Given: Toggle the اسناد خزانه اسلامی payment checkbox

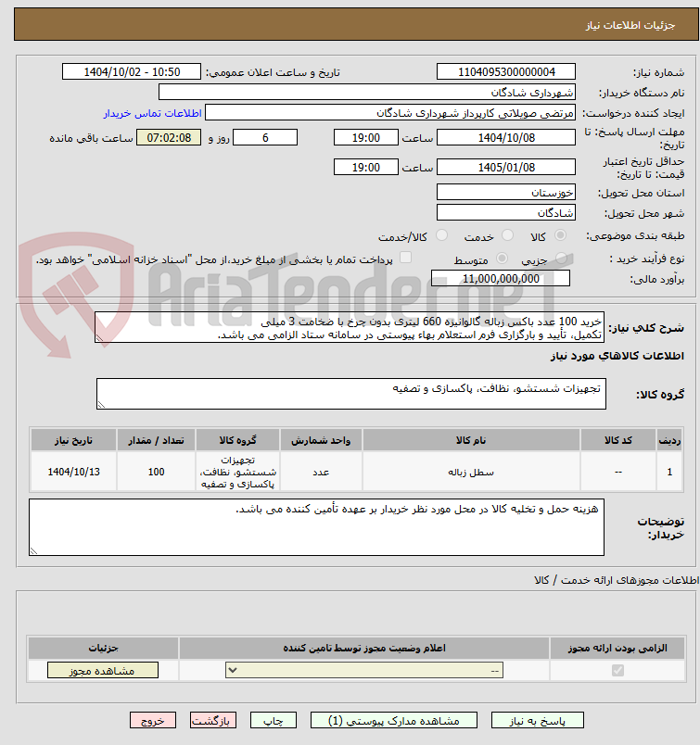Looking at the screenshot, I should click(405, 258).
